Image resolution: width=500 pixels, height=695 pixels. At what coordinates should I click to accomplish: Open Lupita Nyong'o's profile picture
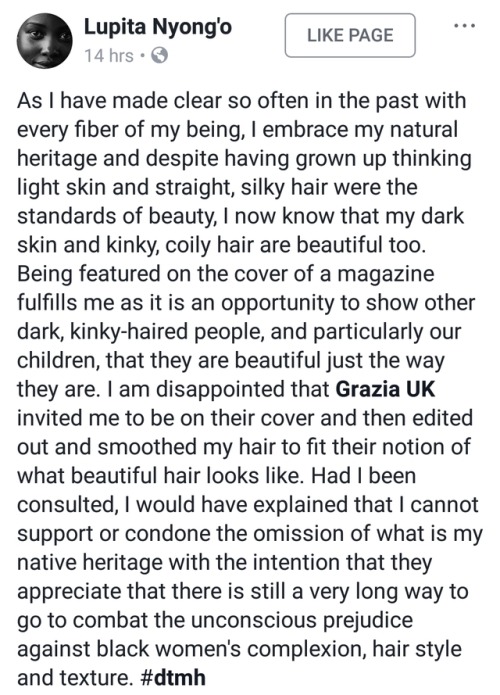pyautogui.click(x=44, y=41)
